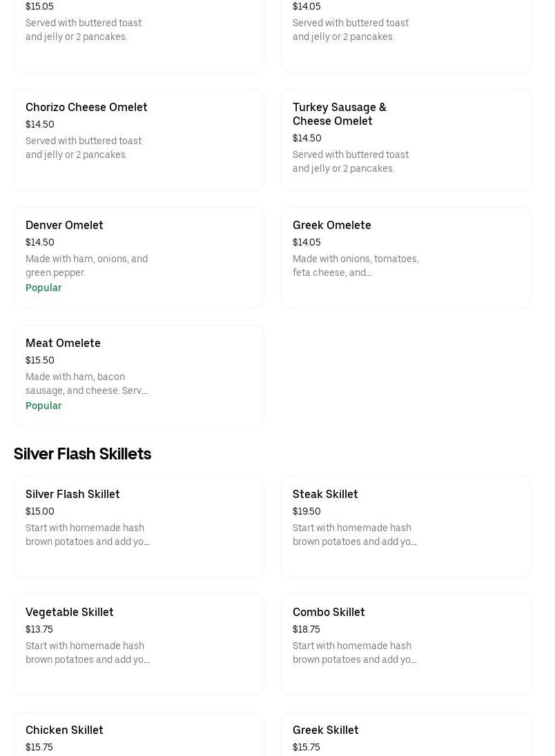
Task: Open the Denver Omelet menu card
Action: pos(139,257)
